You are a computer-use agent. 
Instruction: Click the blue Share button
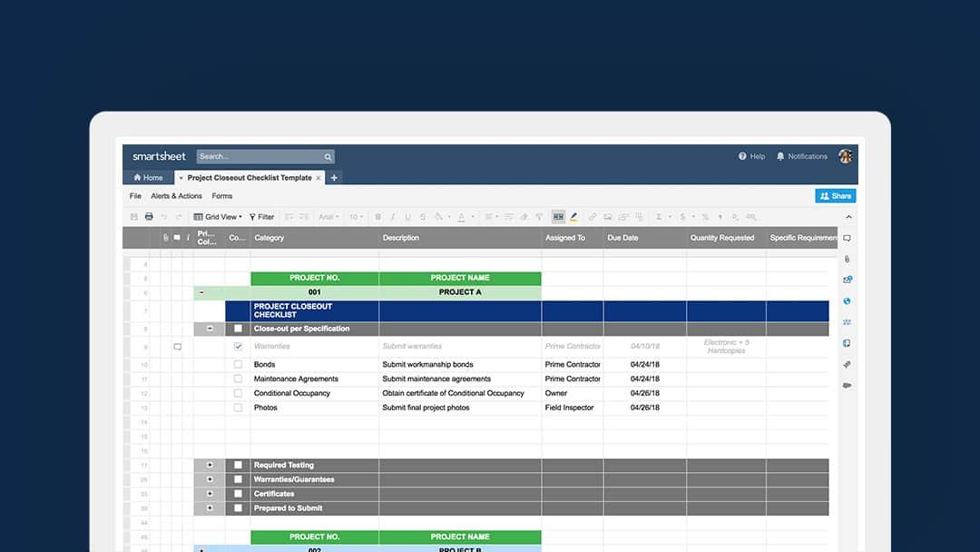pyautogui.click(x=834, y=195)
